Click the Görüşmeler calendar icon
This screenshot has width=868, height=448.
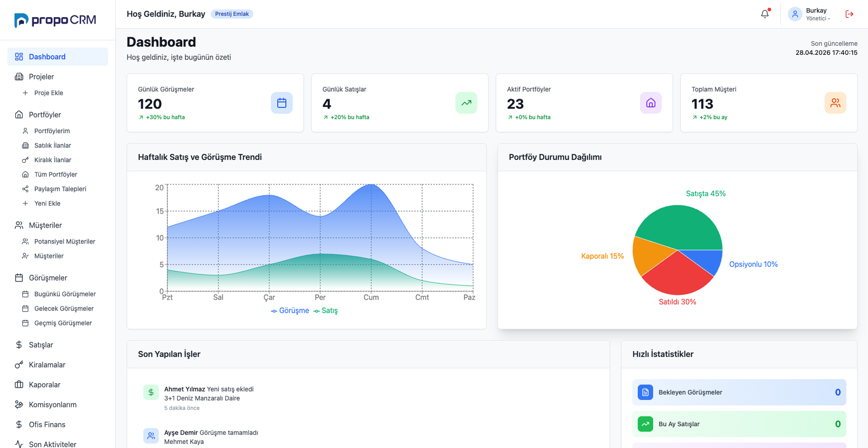19,277
